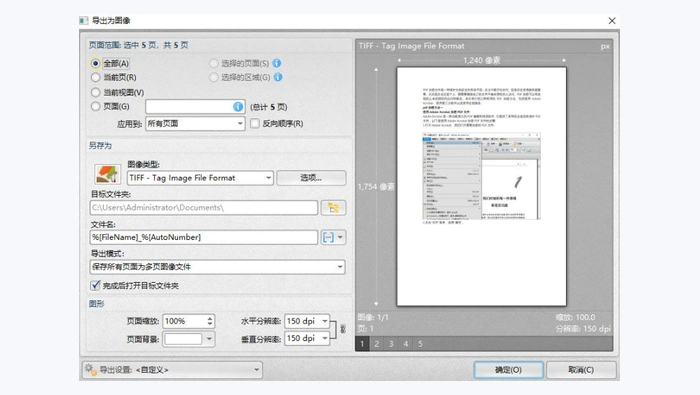Click the 缩放: 100.0 preview status text

click(x=575, y=317)
